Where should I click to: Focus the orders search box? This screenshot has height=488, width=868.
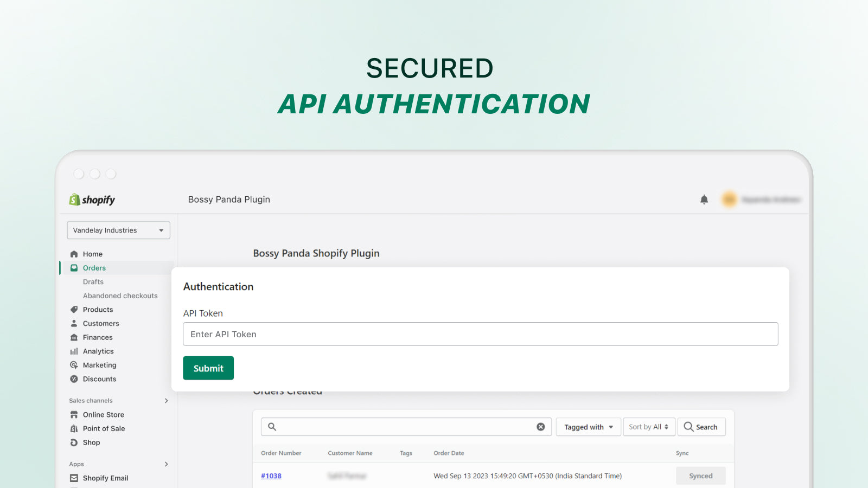(406, 427)
